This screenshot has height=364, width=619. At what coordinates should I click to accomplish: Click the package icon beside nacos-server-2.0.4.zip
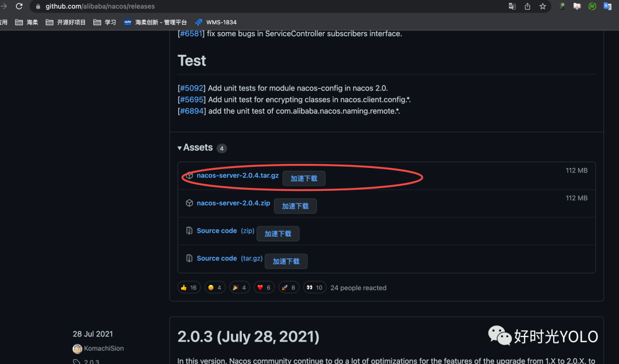[x=190, y=203]
